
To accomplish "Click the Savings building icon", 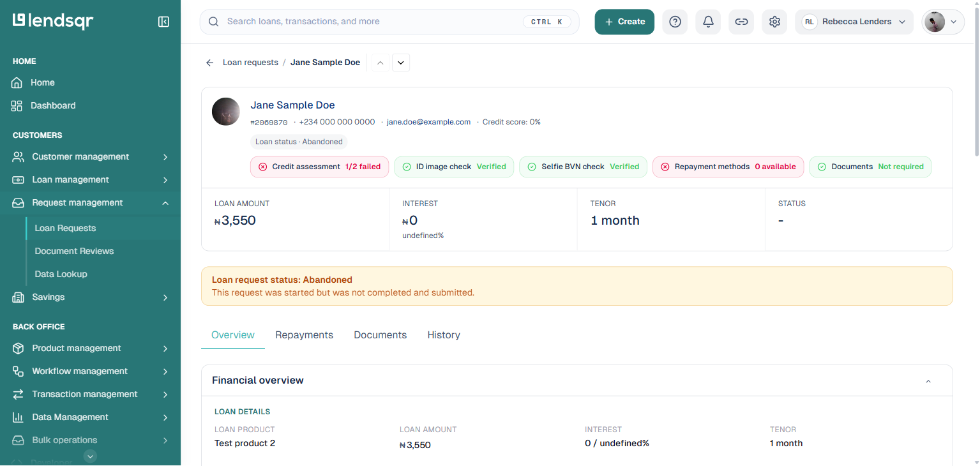I will tap(19, 297).
